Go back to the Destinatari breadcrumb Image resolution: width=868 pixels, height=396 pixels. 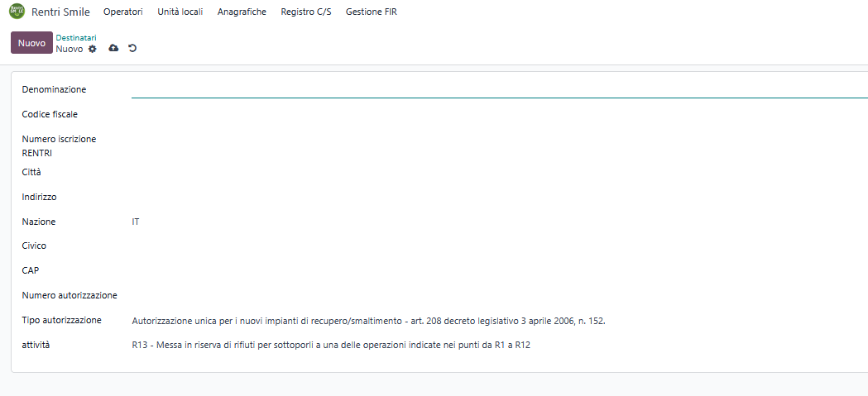click(76, 37)
